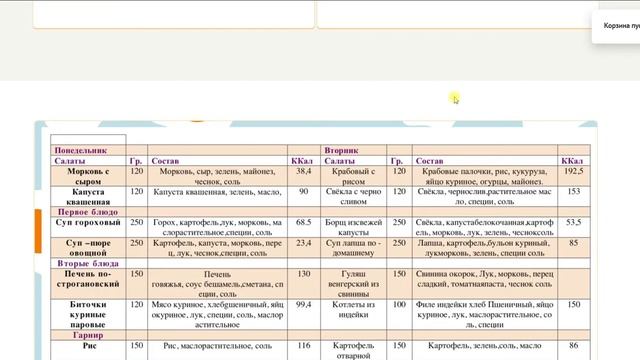This screenshot has height=360, width=640.
Task: Click the Monday 'Салаты' header
Action: [70, 161]
